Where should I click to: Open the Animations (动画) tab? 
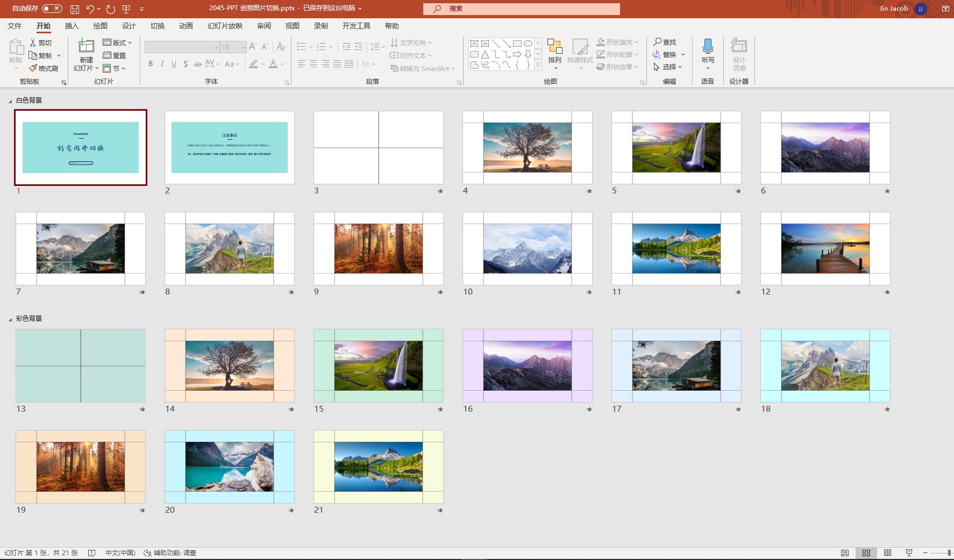[186, 26]
